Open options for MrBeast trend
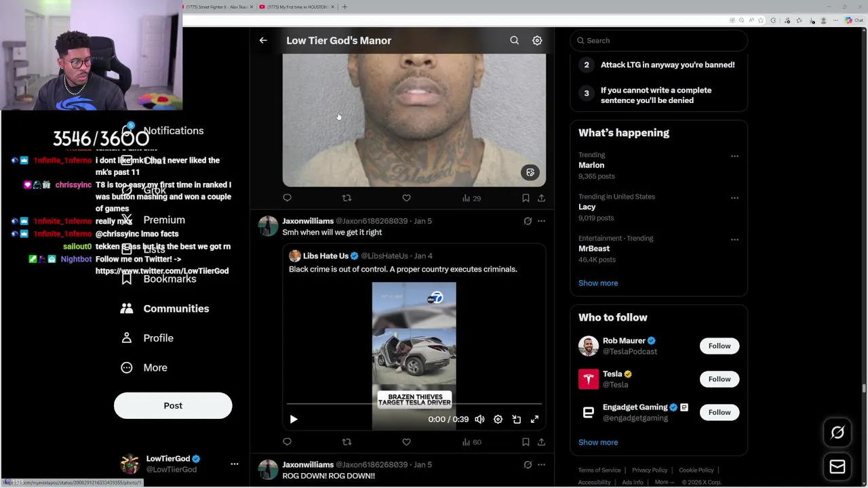 coord(734,239)
